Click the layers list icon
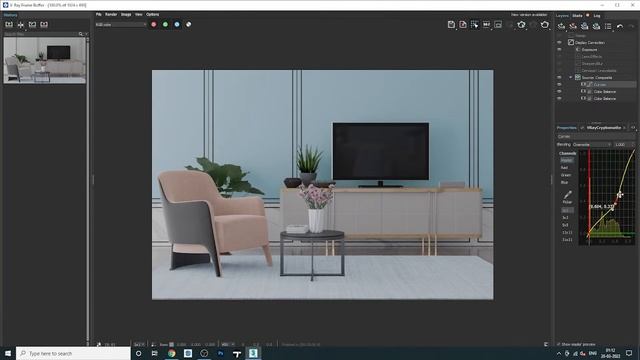Screen dimensions: 640x360 (x=608, y=26)
